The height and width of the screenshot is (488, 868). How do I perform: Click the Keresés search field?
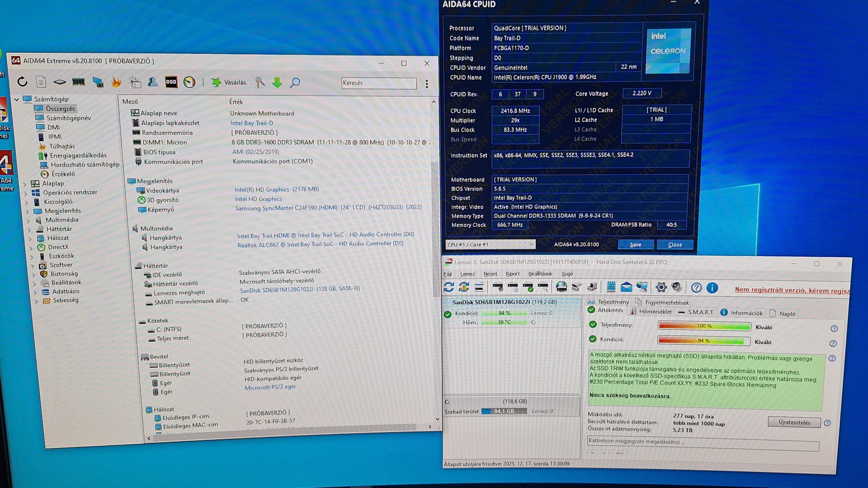[378, 83]
